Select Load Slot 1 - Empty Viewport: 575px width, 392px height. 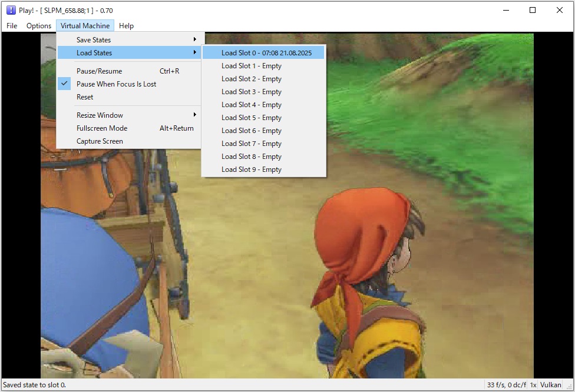[264, 66]
